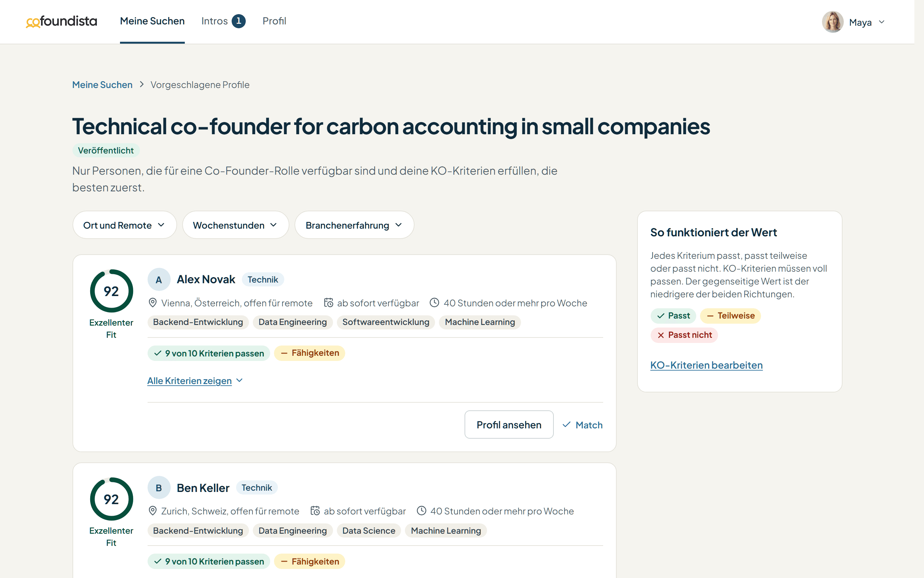
Task: Click the Passt legend chip
Action: point(673,316)
